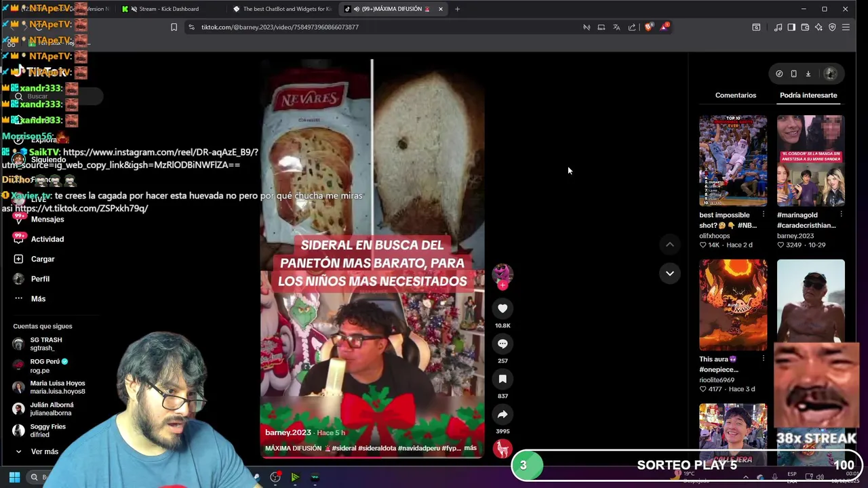
Task: Open Brave Shields lion icon
Action: [x=648, y=27]
